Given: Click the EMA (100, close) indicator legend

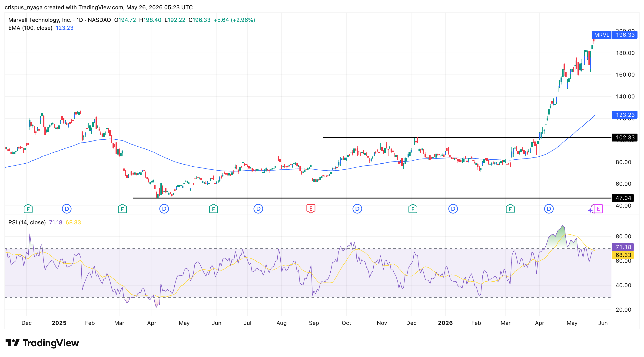Looking at the screenshot, I should (30, 28).
